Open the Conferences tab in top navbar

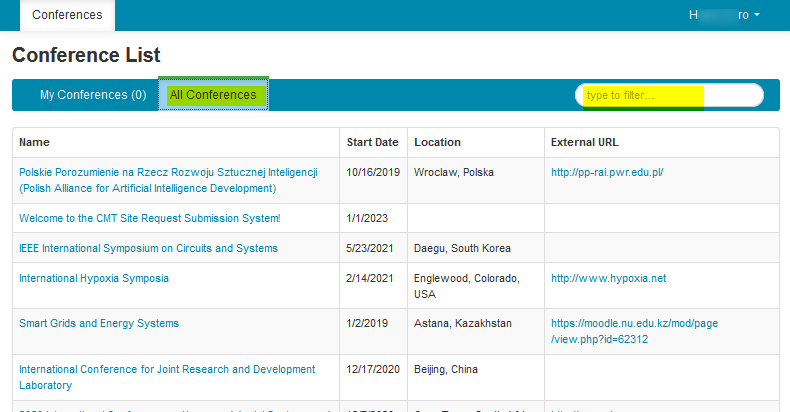(x=67, y=15)
